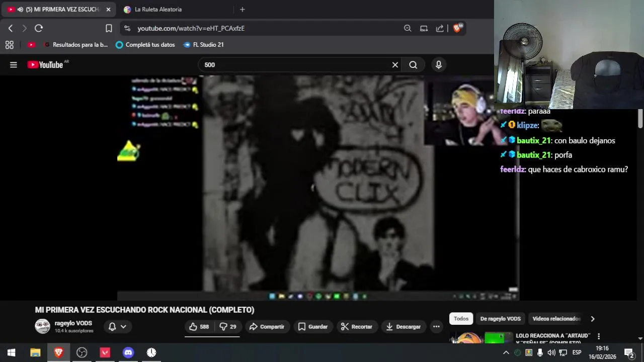Open picture-in-picture icon in address bar
This screenshot has width=644, height=362.
424,28
